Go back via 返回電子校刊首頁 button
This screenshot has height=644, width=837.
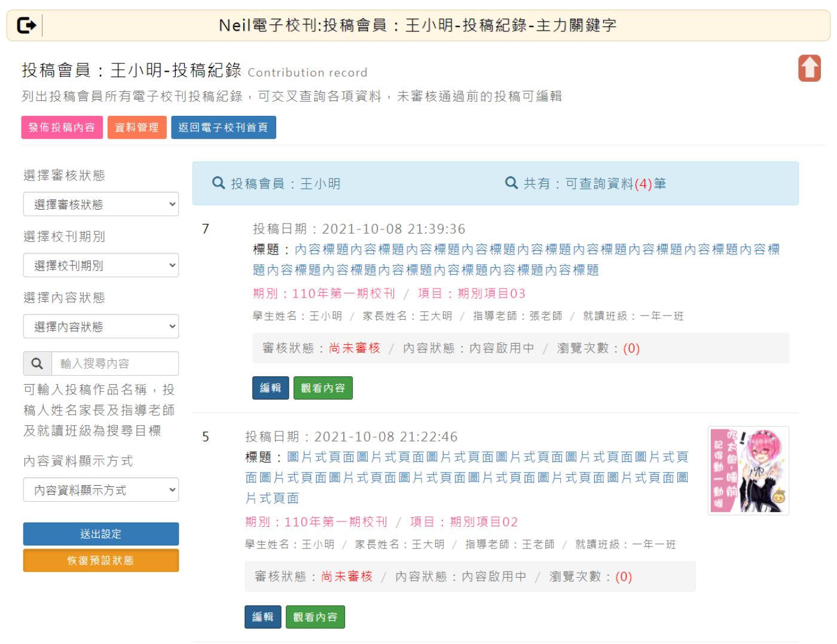[223, 127]
